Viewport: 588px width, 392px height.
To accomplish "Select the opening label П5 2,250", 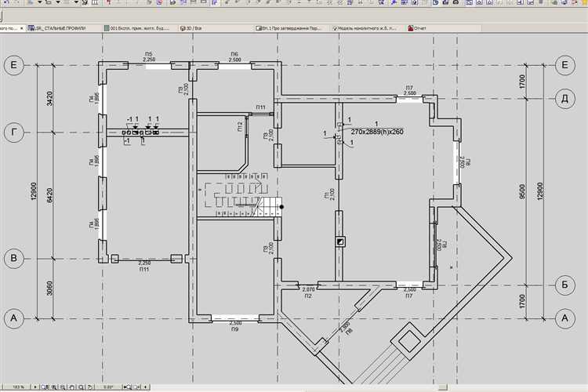I will click(149, 56).
